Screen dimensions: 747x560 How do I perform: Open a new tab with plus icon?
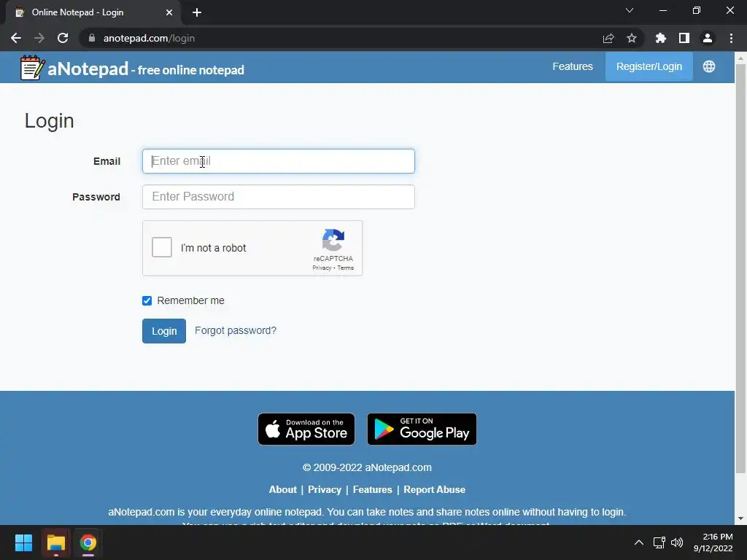(x=197, y=13)
